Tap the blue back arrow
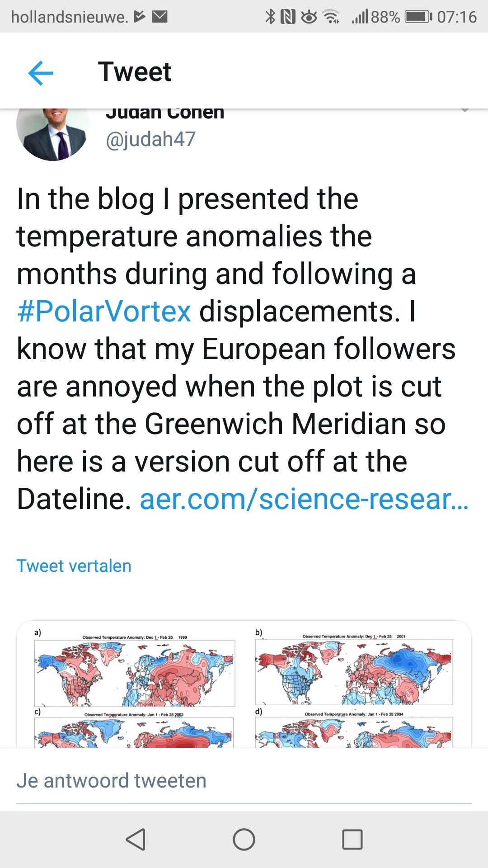This screenshot has width=488, height=868. click(41, 73)
